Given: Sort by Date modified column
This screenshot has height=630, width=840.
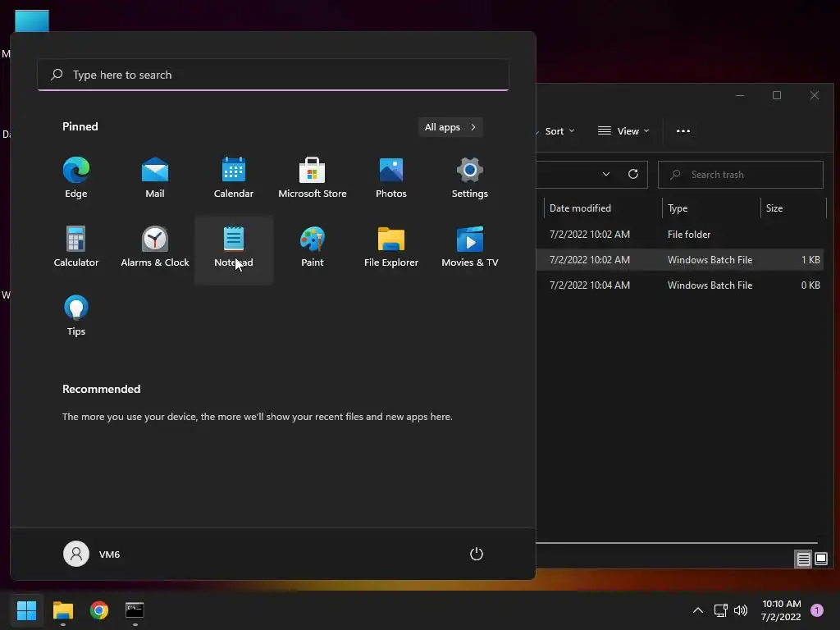Looking at the screenshot, I should [x=603, y=208].
